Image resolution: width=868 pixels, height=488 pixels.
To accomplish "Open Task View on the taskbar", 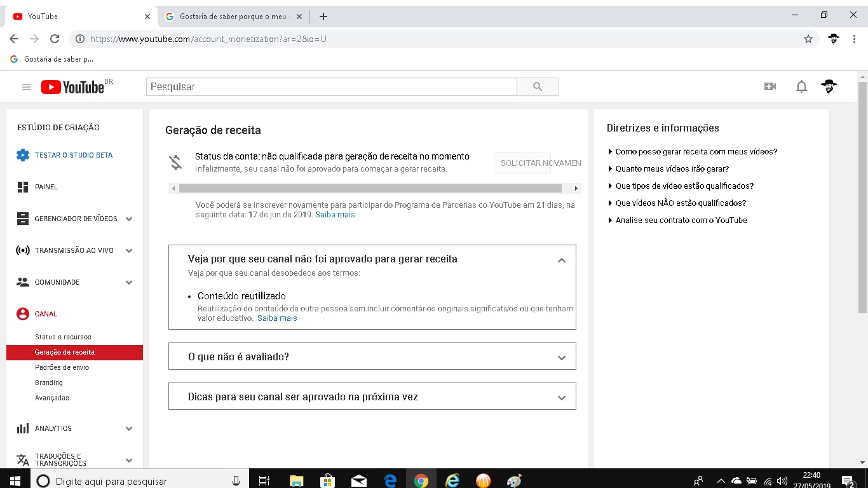I will tap(264, 481).
